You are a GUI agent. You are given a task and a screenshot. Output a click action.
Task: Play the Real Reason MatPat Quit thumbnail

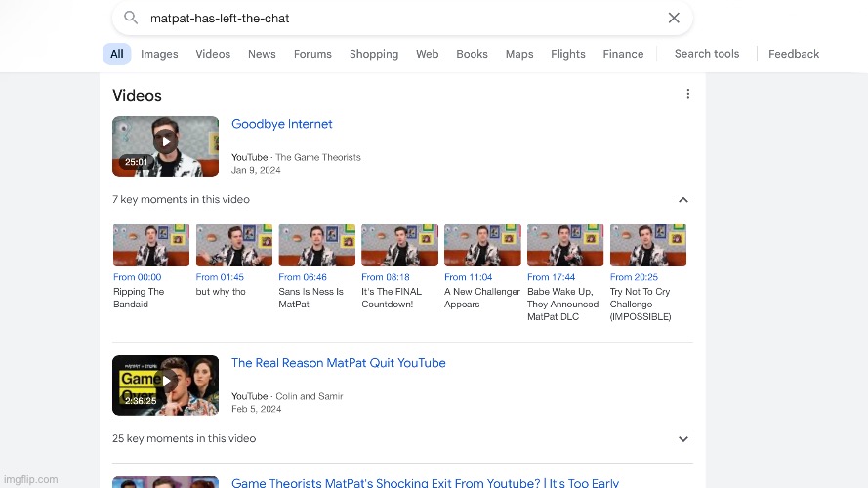tap(166, 386)
